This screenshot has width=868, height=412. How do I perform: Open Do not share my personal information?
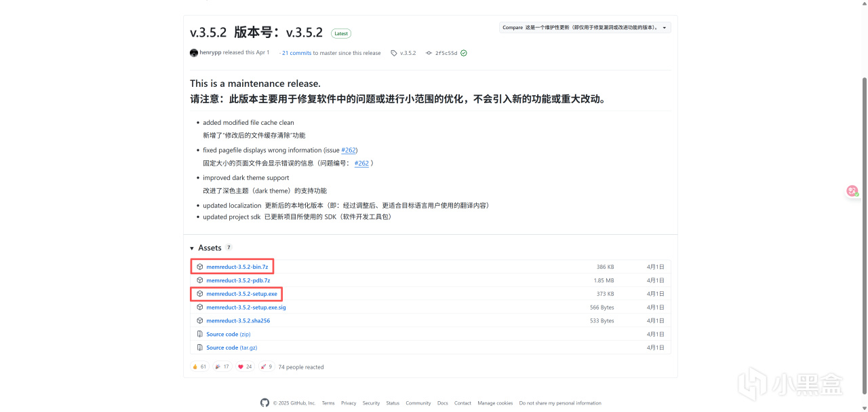560,403
